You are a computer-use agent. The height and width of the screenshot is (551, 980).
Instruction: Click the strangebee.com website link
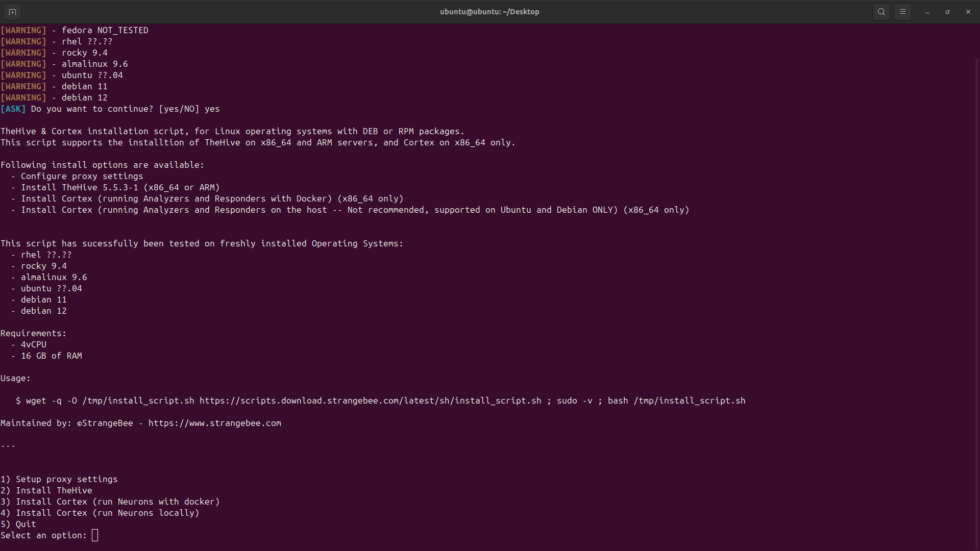(214, 423)
